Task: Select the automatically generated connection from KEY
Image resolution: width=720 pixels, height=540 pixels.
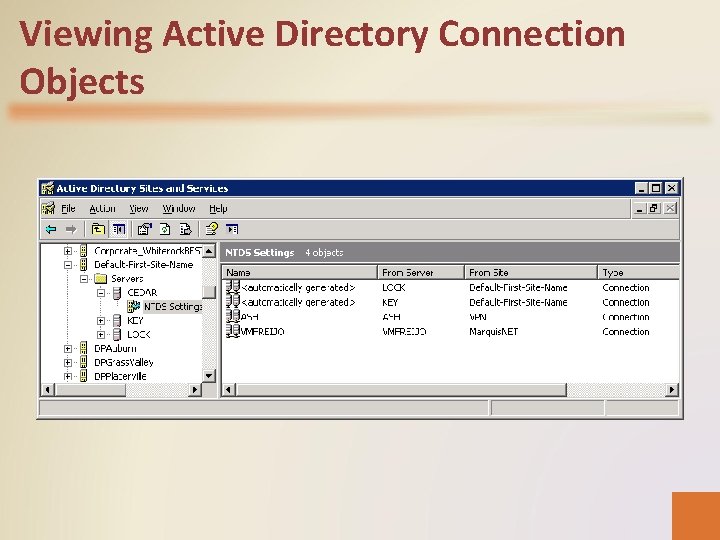Action: pos(298,302)
